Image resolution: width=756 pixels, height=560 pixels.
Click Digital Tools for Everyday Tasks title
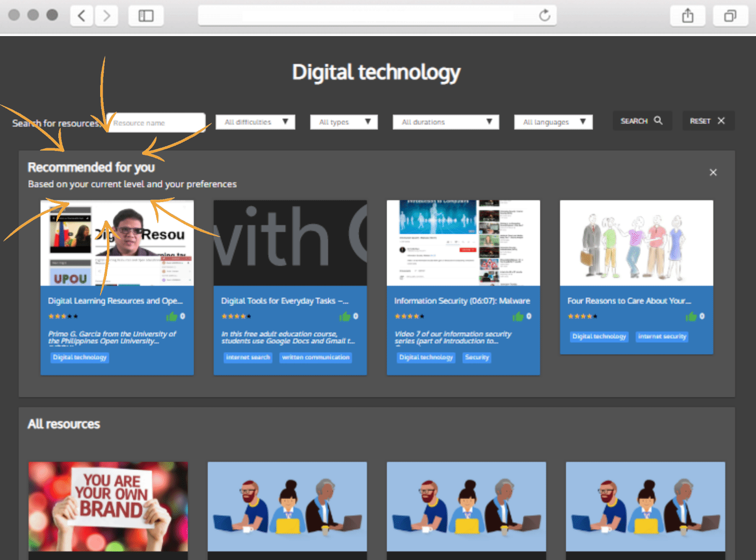point(285,301)
